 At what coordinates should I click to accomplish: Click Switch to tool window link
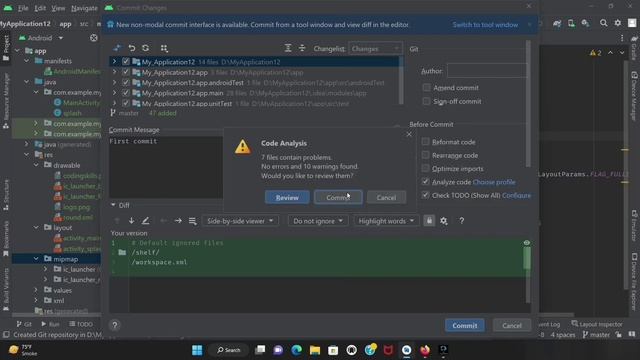(485, 25)
